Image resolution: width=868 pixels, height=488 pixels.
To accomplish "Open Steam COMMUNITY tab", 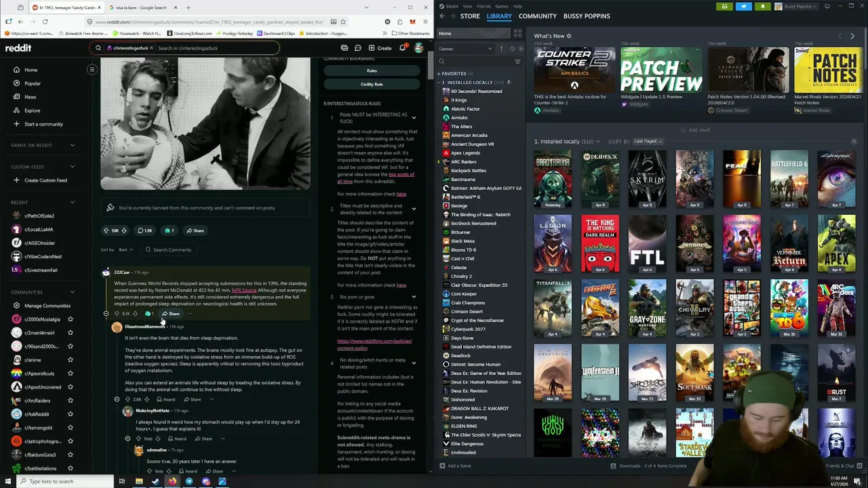I will [x=537, y=16].
